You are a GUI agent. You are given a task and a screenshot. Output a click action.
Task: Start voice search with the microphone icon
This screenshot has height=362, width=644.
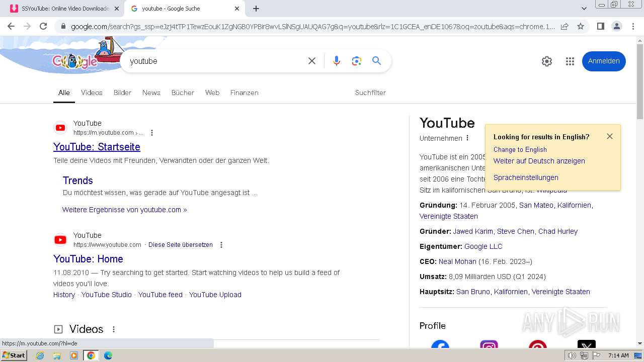click(337, 61)
